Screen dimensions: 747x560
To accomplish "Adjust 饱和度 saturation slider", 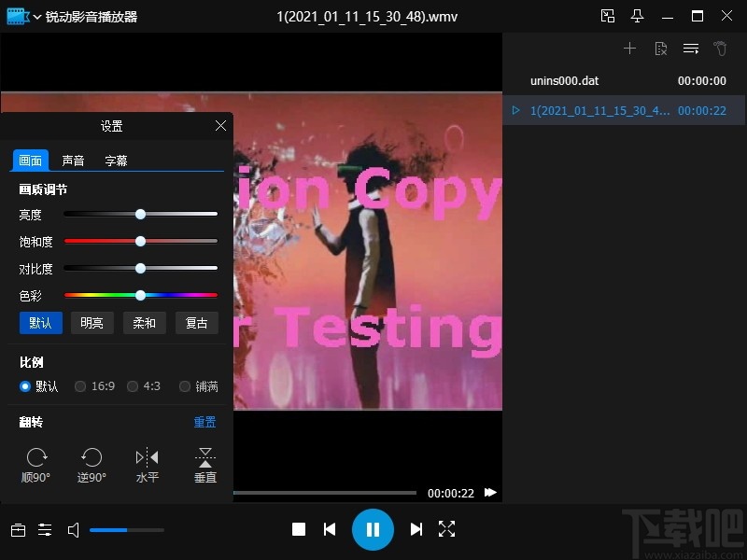I will coord(141,242).
